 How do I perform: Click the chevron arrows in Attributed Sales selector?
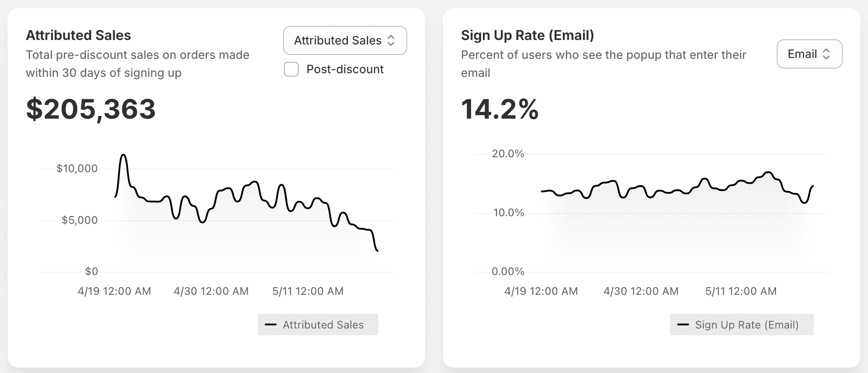click(391, 40)
